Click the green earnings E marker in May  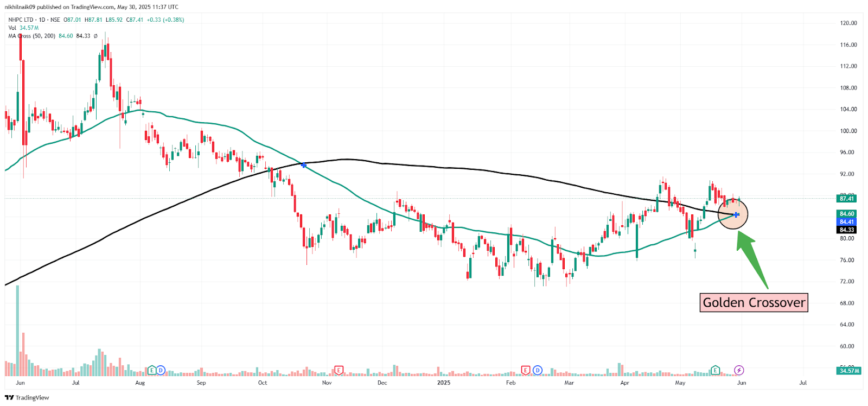pos(715,370)
